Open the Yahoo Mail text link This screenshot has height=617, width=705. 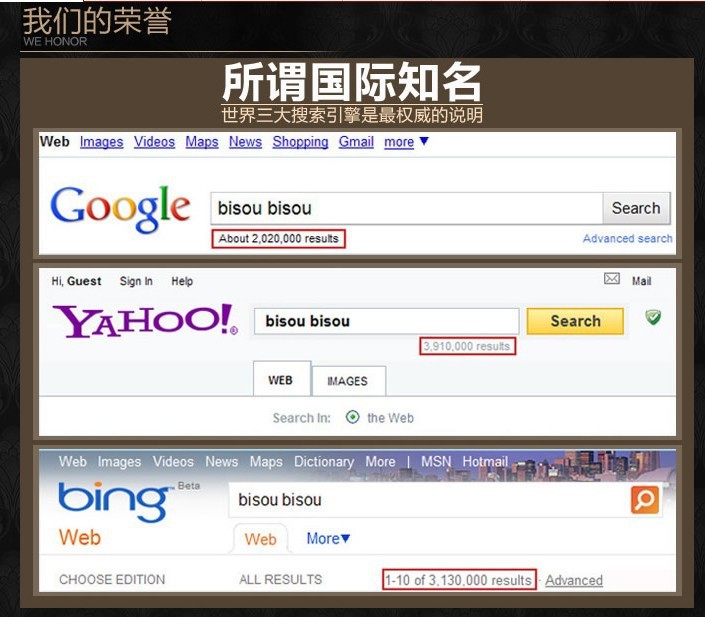[642, 281]
